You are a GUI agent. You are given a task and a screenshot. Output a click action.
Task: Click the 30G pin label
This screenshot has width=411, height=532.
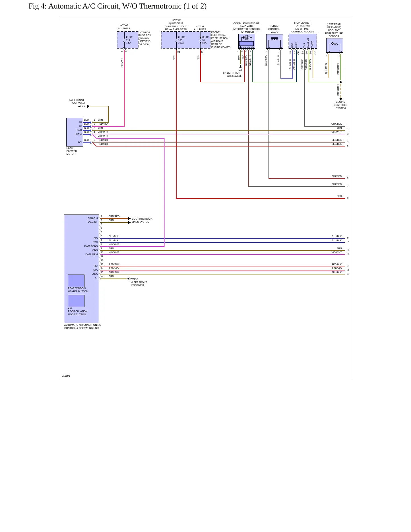pos(95,270)
